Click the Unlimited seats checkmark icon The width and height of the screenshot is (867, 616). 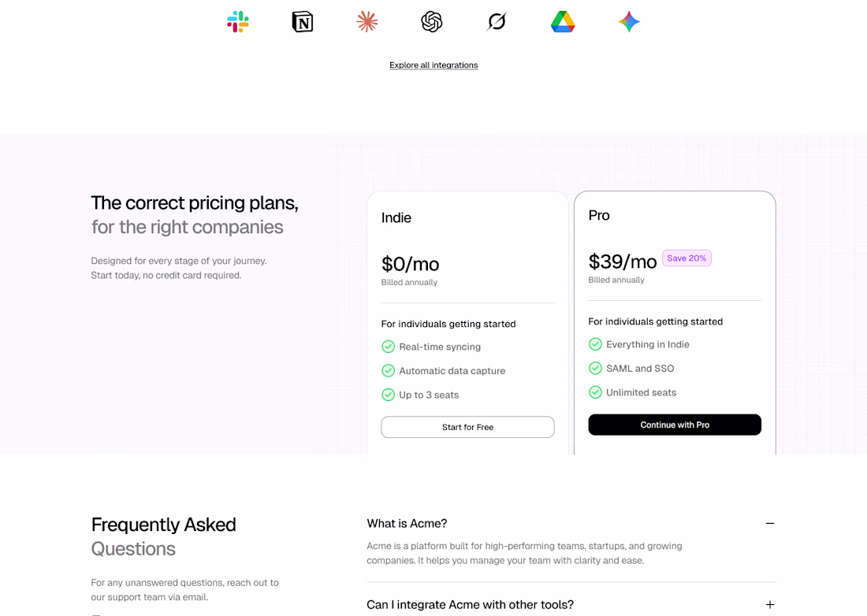tap(596, 392)
